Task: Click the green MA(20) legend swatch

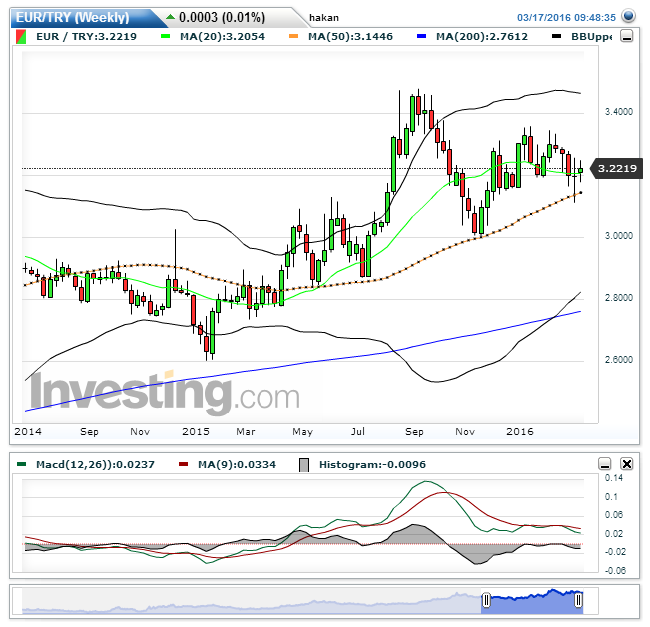Action: click(165, 36)
